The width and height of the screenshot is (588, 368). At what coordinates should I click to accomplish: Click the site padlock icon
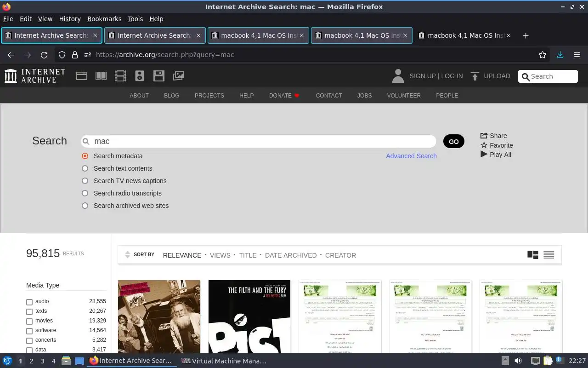pos(74,55)
